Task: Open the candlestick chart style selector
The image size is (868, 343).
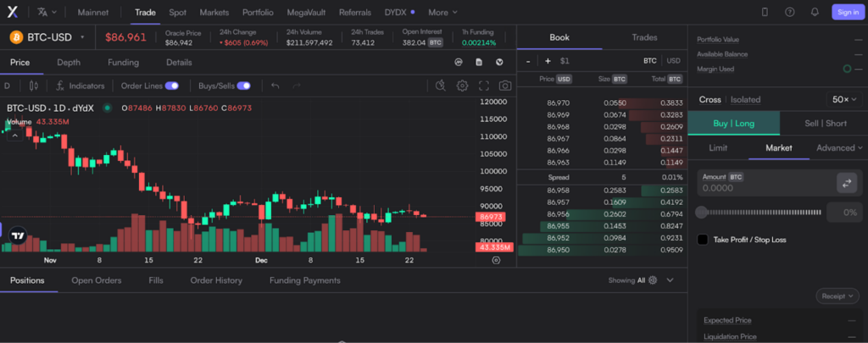Action: [x=33, y=86]
